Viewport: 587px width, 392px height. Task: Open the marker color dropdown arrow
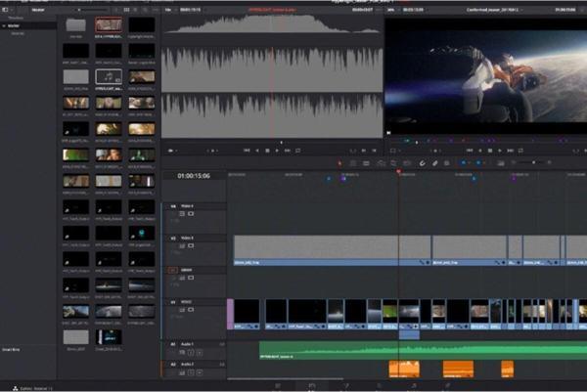click(483, 163)
